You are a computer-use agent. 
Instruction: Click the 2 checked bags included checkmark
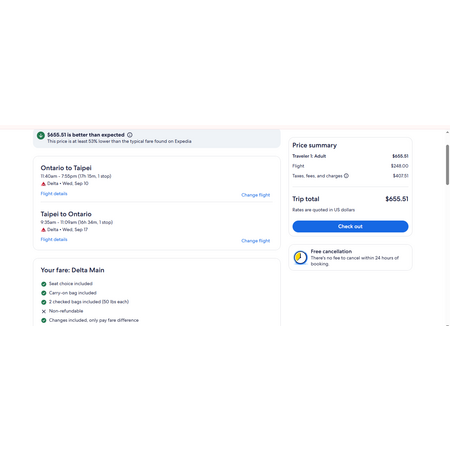tap(44, 302)
